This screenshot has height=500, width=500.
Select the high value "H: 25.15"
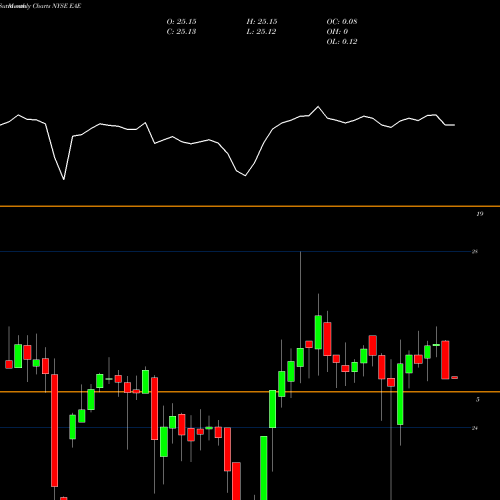click(262, 22)
